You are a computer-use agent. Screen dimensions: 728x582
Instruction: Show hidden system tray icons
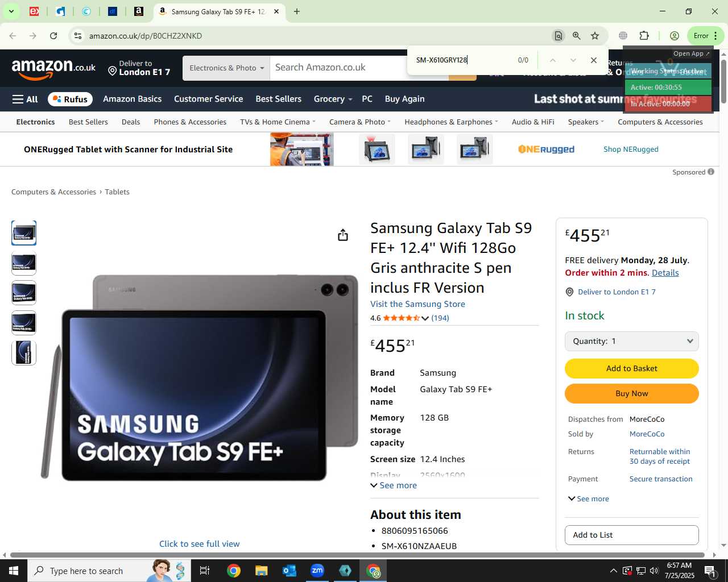613,571
